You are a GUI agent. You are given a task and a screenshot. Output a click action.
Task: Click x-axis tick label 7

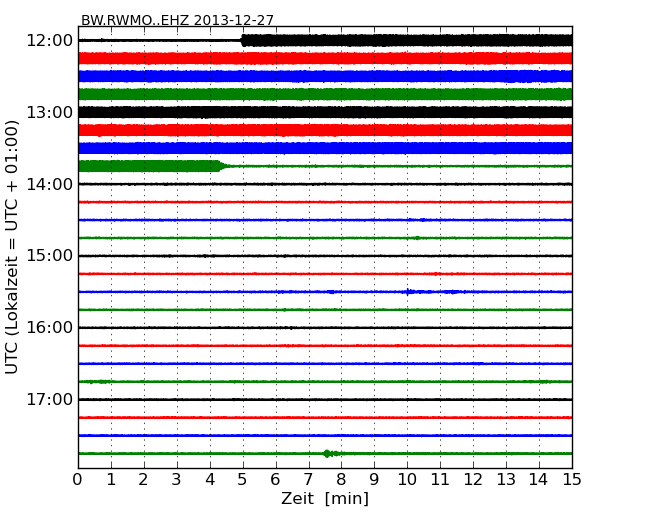pos(308,480)
